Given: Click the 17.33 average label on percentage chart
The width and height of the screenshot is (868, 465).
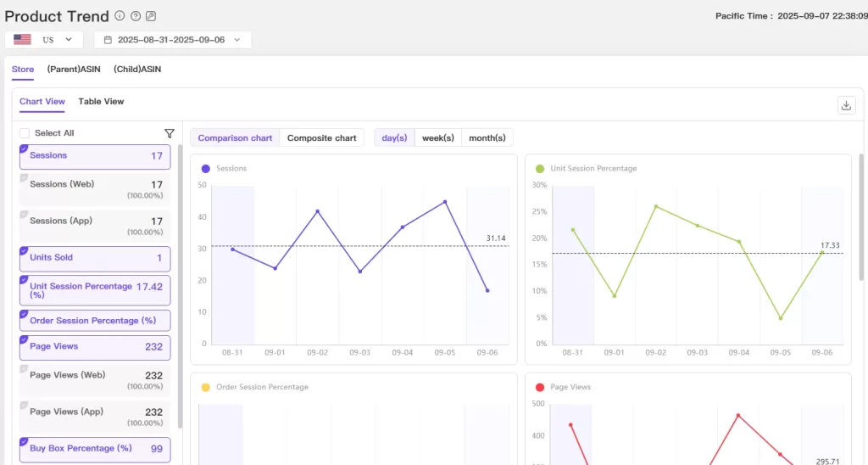Looking at the screenshot, I should pos(831,245).
